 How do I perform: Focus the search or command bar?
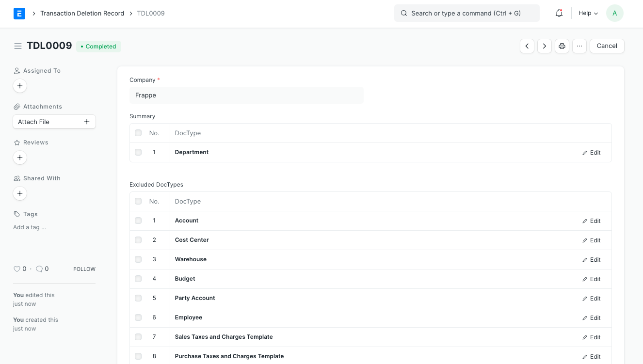point(466,14)
